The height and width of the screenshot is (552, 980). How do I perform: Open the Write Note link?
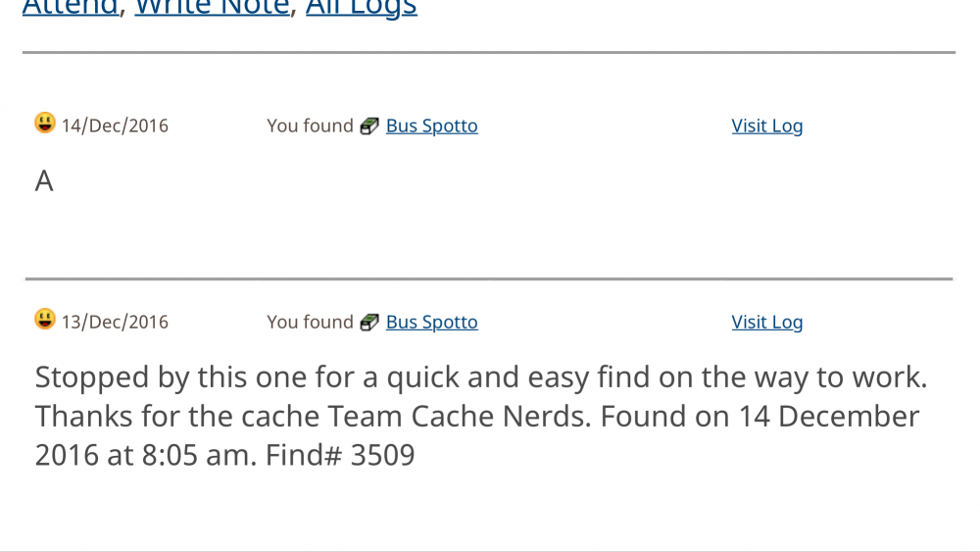click(212, 8)
